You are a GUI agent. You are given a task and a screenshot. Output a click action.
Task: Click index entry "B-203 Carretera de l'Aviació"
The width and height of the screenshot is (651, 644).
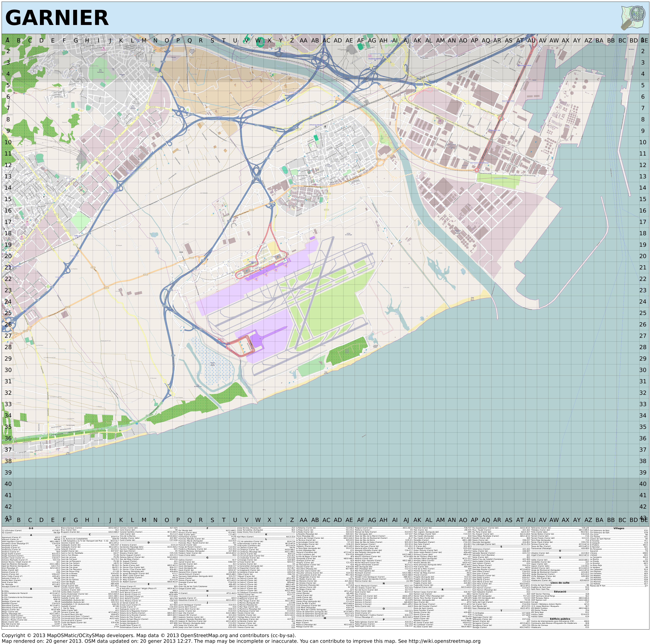point(31,593)
